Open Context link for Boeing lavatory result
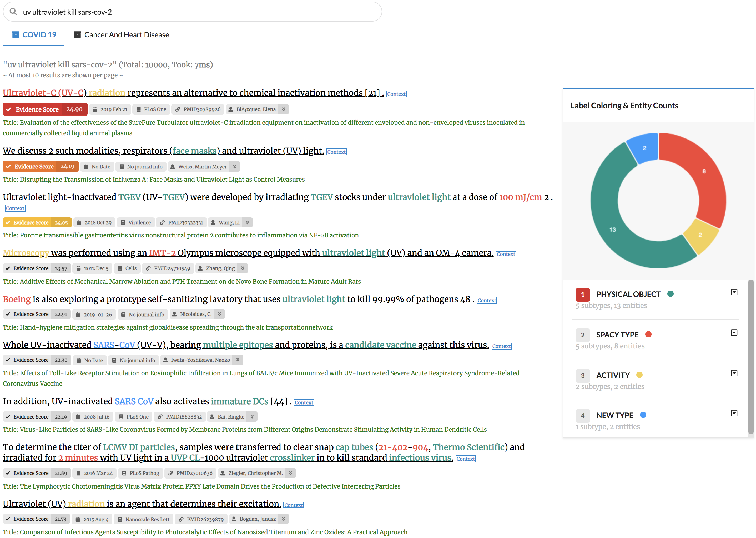This screenshot has height=538, width=756. (x=487, y=301)
